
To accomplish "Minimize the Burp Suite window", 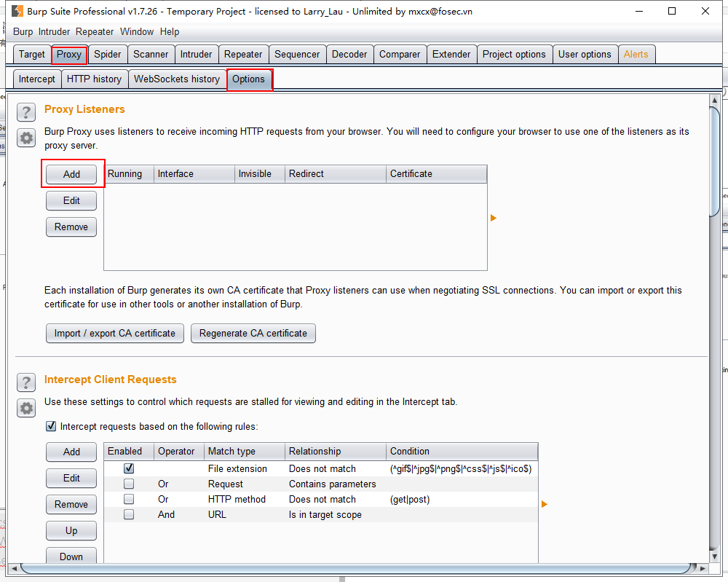I will coord(639,11).
